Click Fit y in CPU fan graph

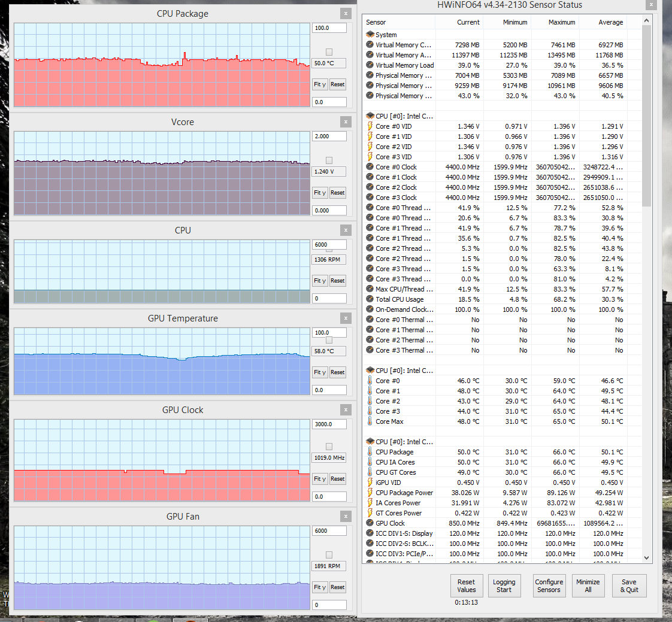pos(320,281)
